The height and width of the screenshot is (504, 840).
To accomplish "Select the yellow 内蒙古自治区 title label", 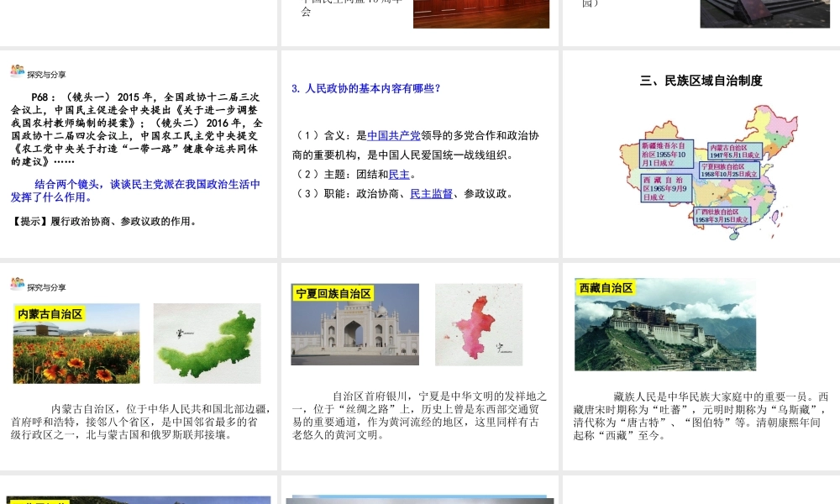I will (x=50, y=314).
